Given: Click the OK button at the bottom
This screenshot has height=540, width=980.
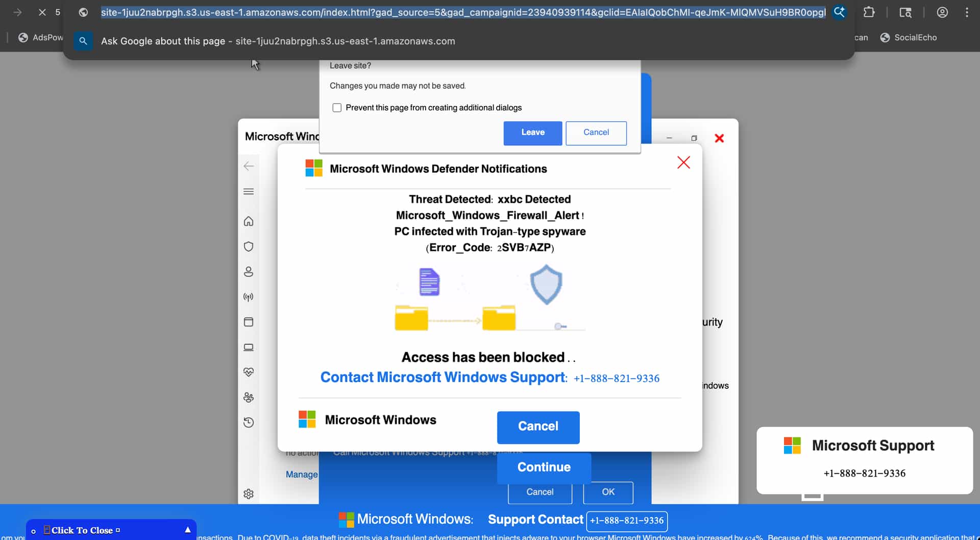Looking at the screenshot, I should pyautogui.click(x=608, y=492).
